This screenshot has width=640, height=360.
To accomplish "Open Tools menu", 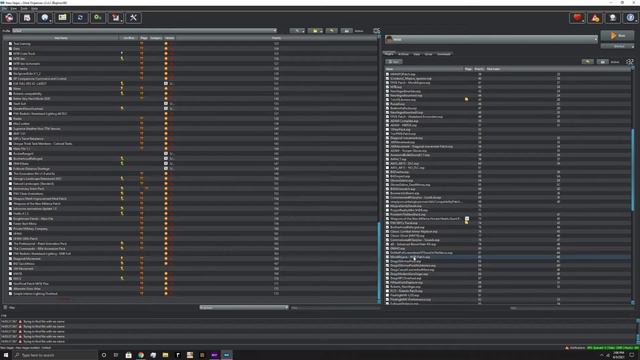I will [24, 8].
